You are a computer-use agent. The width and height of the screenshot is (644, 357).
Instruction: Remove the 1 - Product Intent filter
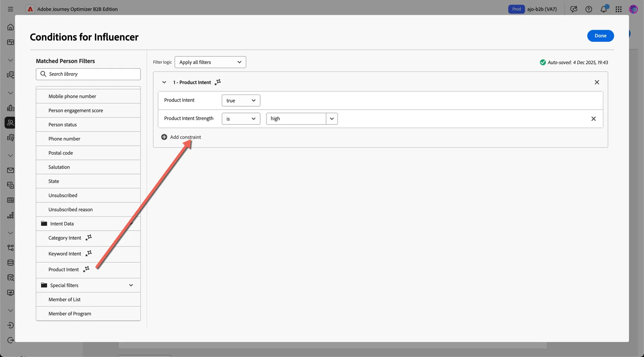coord(597,82)
